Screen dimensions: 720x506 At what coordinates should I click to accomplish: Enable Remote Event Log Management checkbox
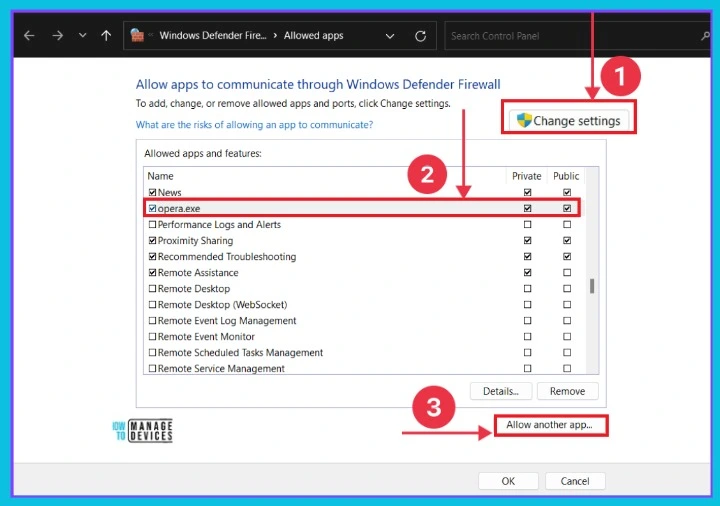152,320
